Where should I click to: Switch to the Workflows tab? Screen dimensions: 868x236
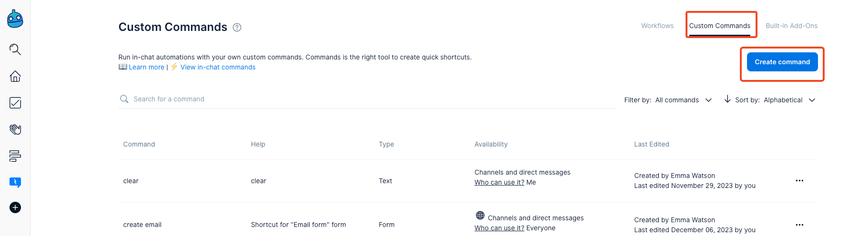(657, 26)
